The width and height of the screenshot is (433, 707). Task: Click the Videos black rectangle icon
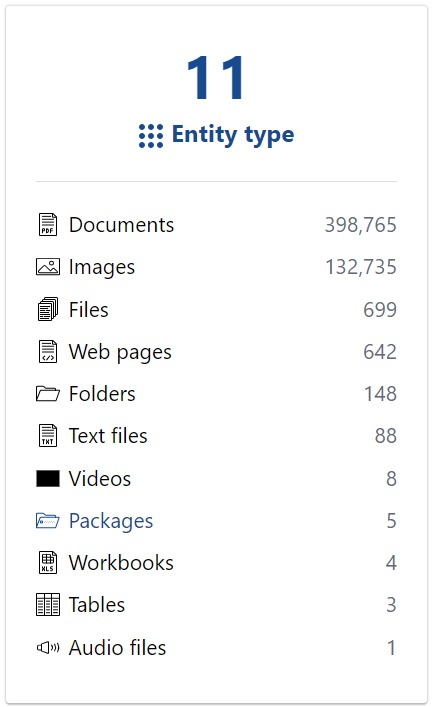pyautogui.click(x=48, y=478)
